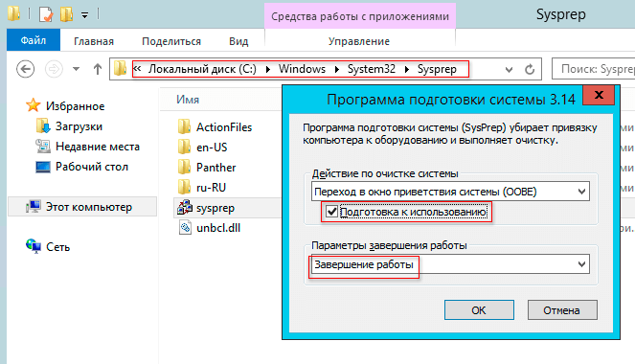Select the Panther folder name
635x364 pixels.
point(215,168)
